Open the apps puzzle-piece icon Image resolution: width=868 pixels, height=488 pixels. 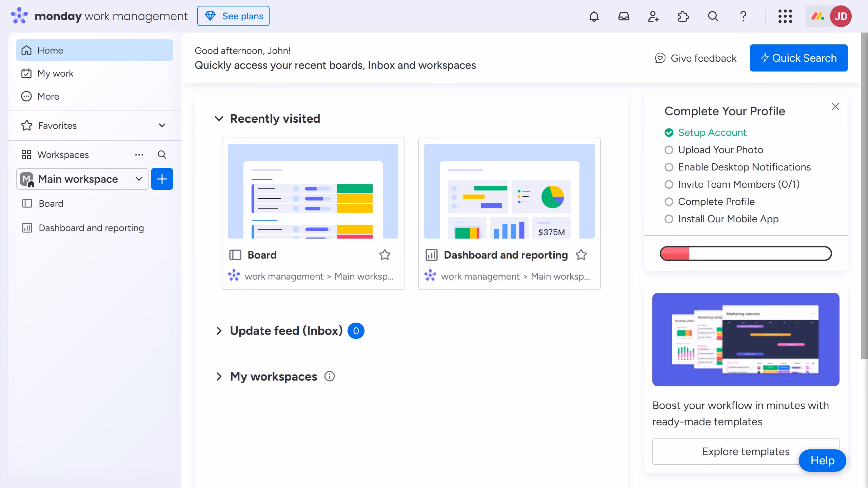(683, 16)
